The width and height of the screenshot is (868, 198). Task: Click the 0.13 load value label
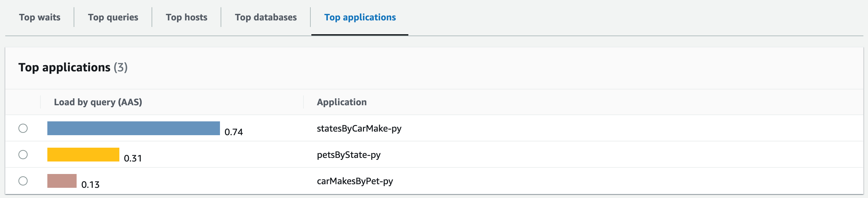[x=90, y=185]
